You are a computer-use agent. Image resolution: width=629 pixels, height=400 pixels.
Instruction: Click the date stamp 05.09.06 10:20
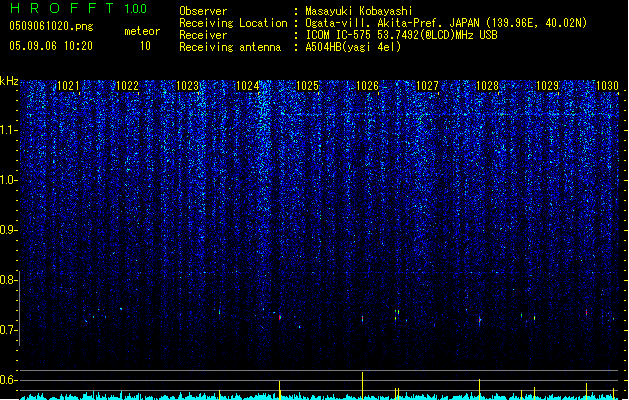(x=51, y=46)
